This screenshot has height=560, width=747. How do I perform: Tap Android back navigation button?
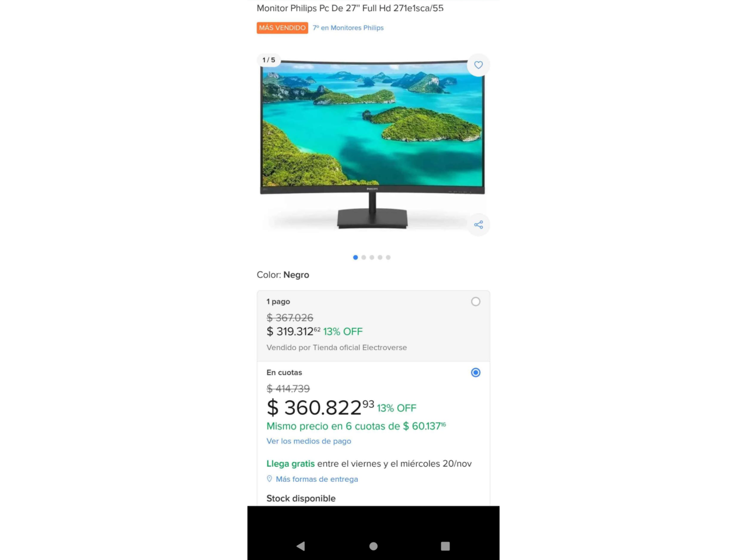pyautogui.click(x=301, y=546)
